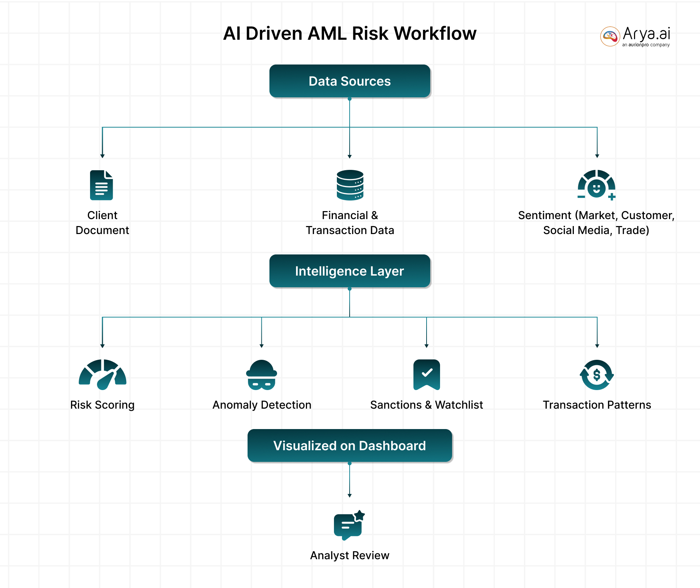The width and height of the screenshot is (700, 588).
Task: Click the AI Driven AML Risk Workflow title
Action: (x=350, y=34)
